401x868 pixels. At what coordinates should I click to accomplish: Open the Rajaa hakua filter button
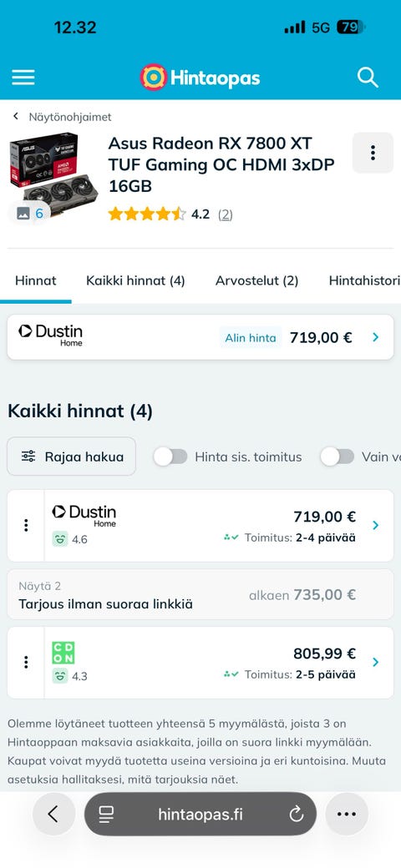72,457
